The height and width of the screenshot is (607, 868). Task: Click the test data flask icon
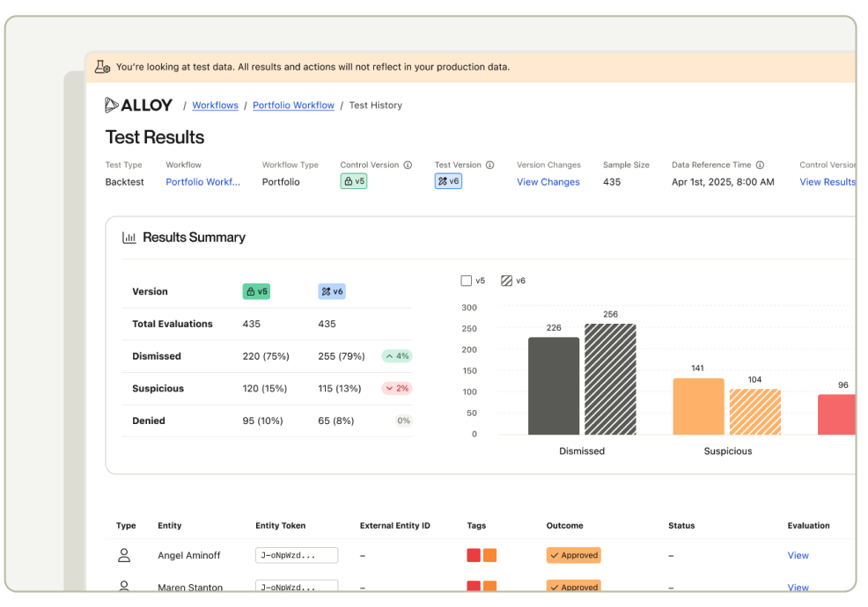103,67
